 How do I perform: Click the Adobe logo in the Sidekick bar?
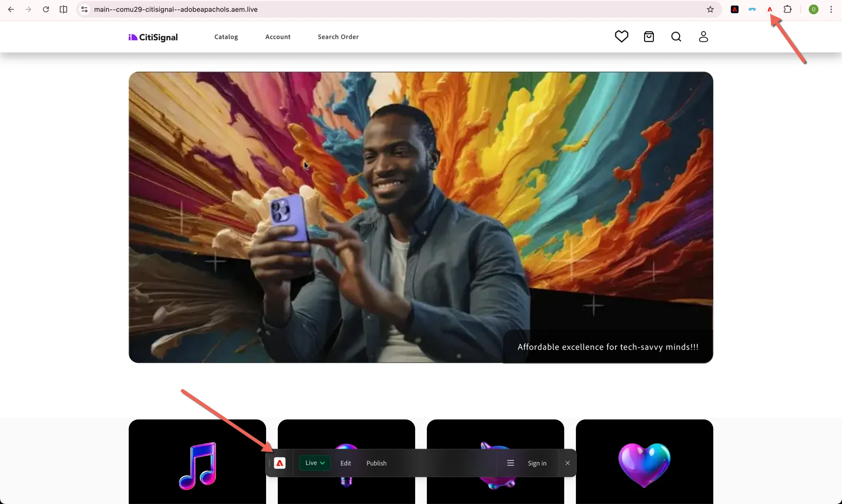(x=280, y=463)
